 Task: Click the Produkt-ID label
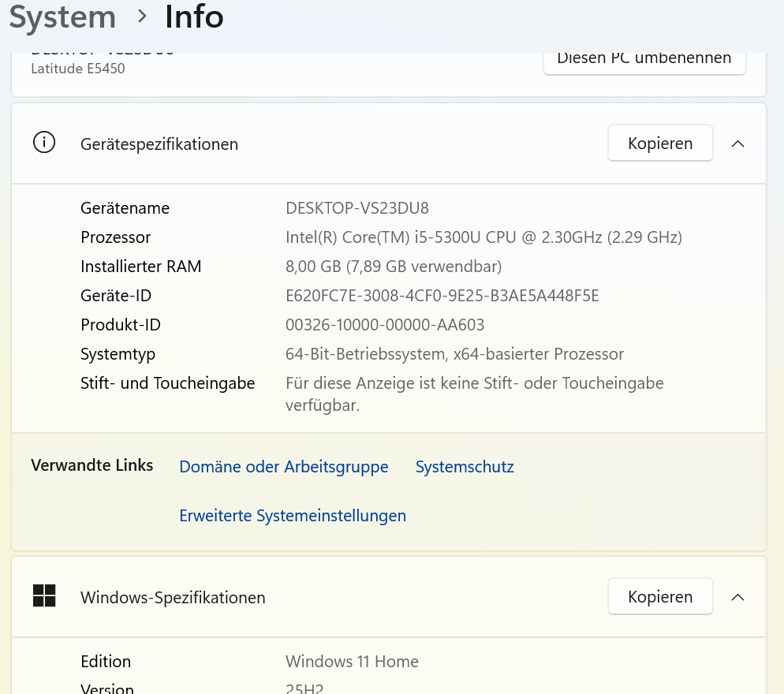[121, 325]
